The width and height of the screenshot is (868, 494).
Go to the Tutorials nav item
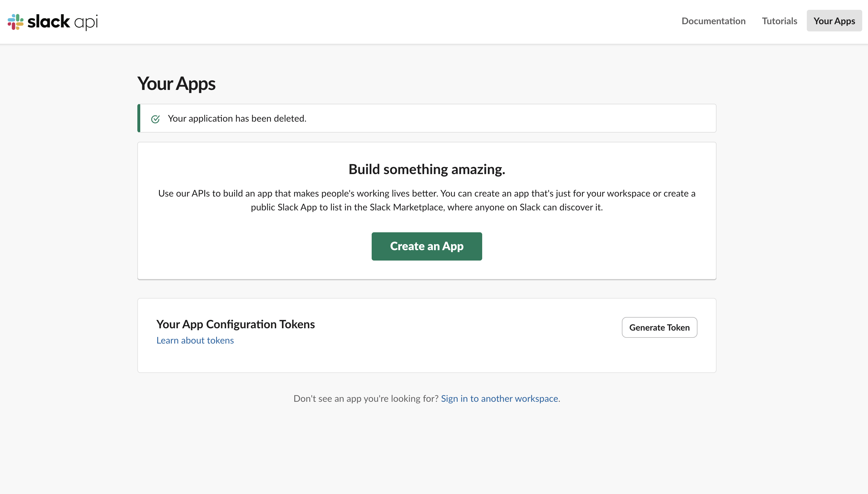tap(779, 21)
